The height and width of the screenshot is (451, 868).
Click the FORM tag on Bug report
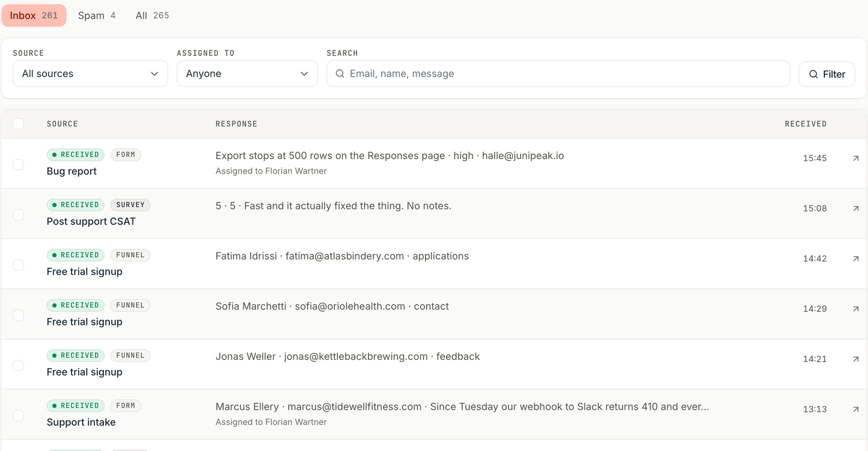[126, 155]
